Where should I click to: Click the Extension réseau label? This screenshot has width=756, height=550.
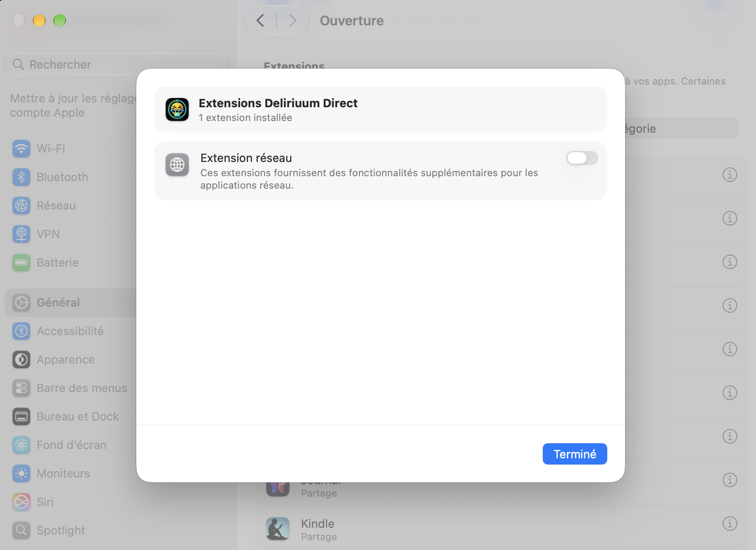click(246, 158)
